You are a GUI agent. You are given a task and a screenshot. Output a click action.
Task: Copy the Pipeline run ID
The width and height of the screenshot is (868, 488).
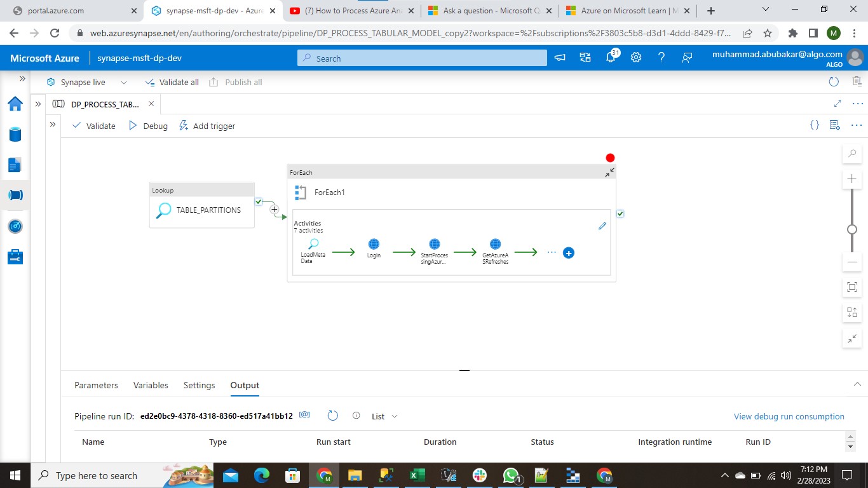point(304,414)
